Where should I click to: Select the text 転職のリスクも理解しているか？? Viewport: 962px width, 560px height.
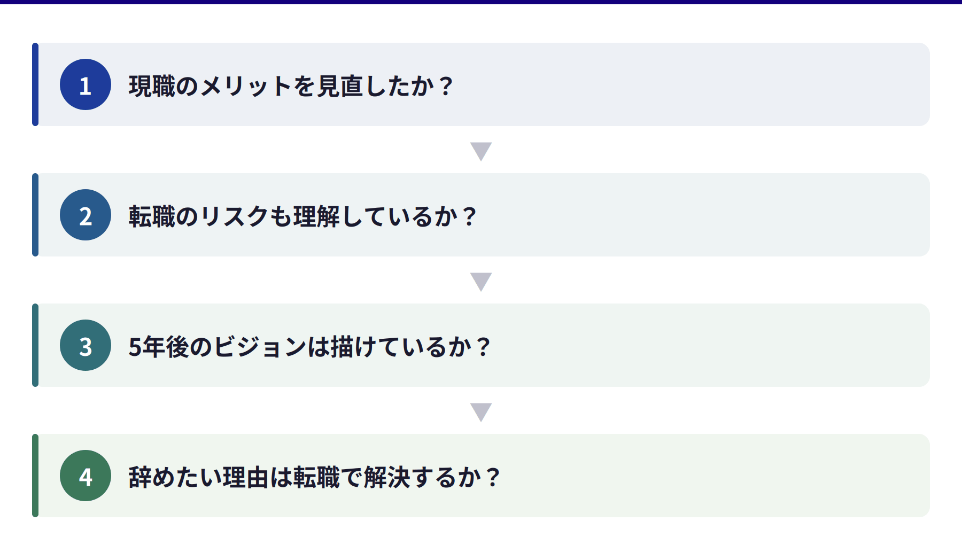(x=303, y=216)
